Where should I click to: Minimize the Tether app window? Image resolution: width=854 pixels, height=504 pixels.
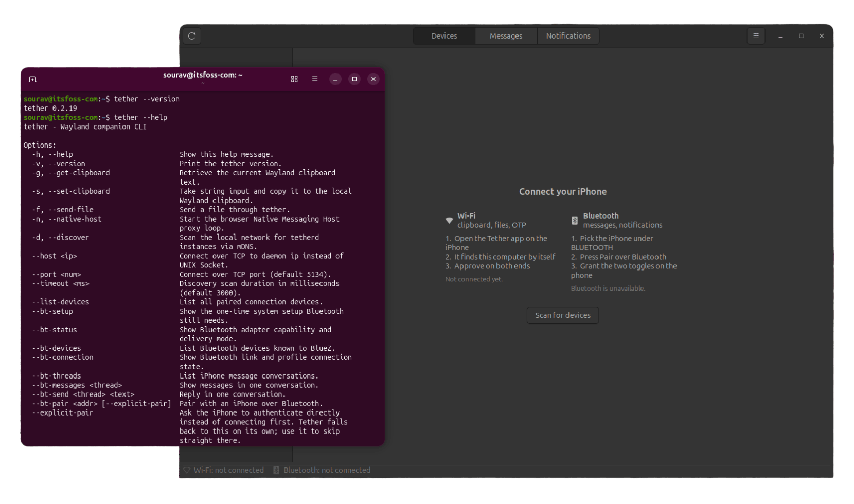click(780, 36)
